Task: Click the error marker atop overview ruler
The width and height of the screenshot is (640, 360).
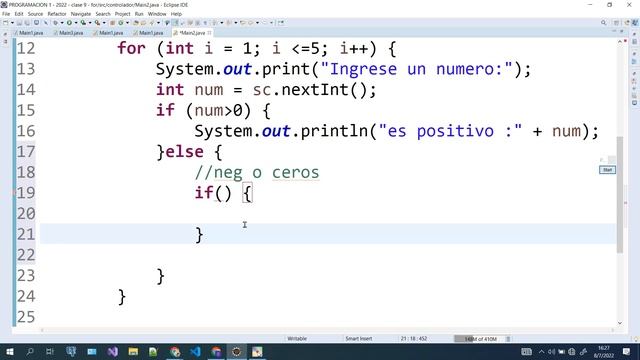Action: click(625, 41)
